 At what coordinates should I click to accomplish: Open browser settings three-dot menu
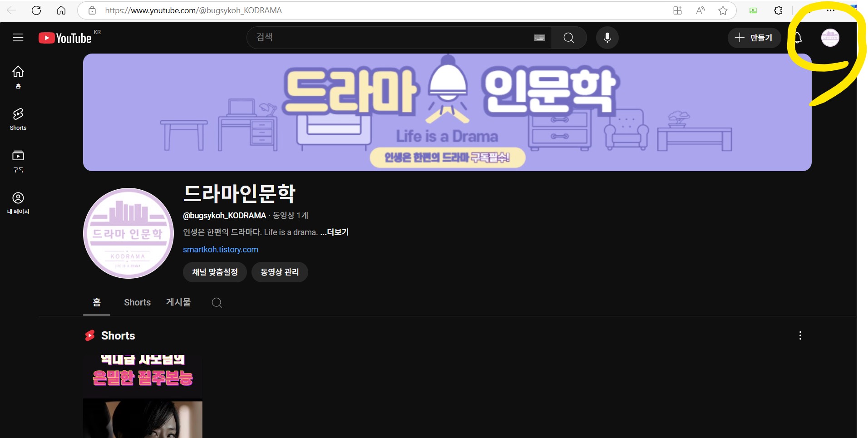(830, 10)
